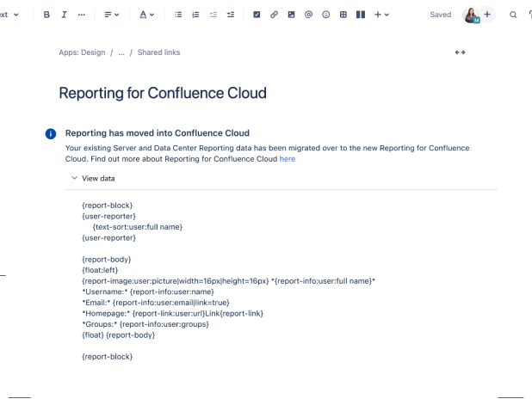Indent the current list item
532x399 pixels.
(x=231, y=15)
